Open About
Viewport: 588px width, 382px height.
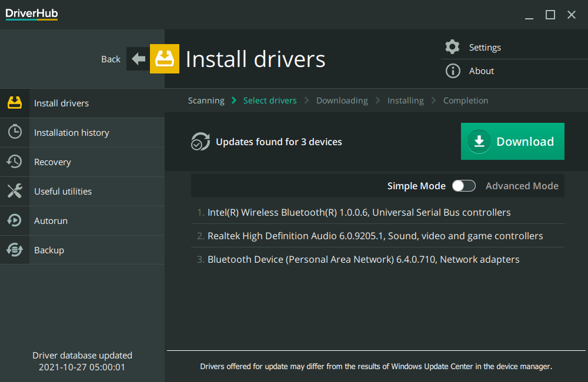[482, 71]
